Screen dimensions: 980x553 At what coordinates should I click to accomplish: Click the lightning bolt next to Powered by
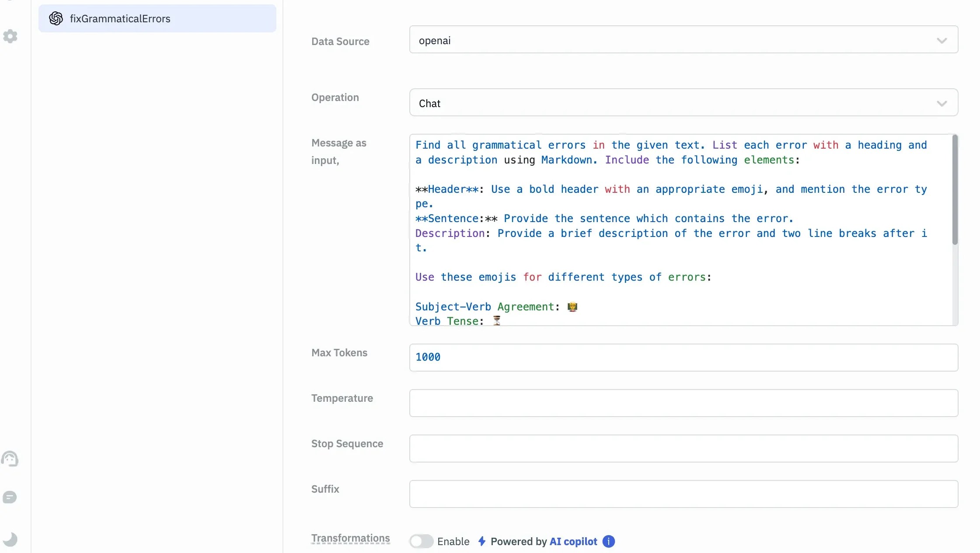481,541
